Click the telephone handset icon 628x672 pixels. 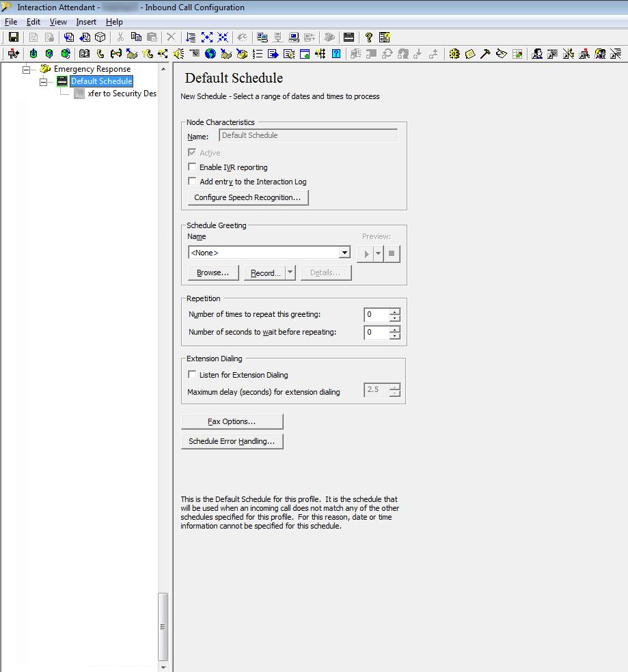click(100, 54)
